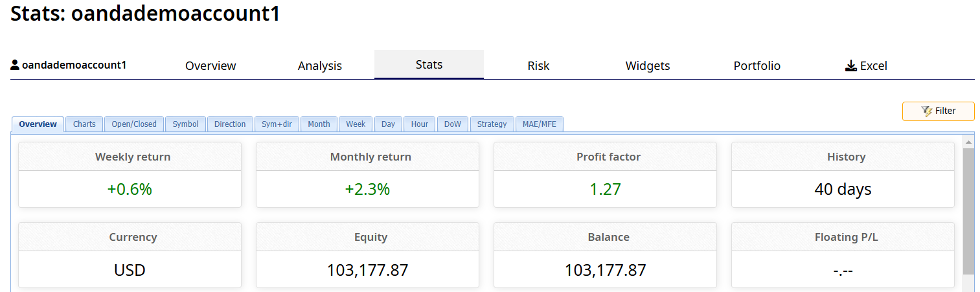
Task: Switch to the Overview main tab
Action: tap(211, 65)
